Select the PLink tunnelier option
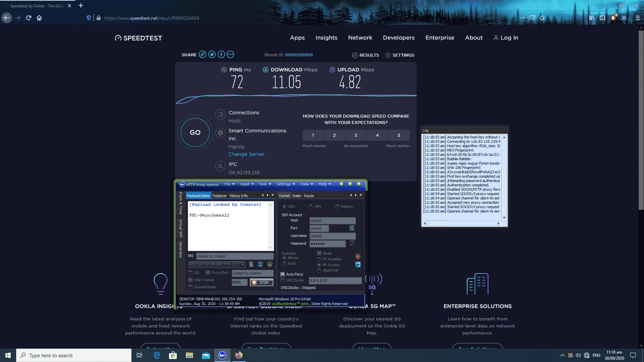The height and width of the screenshot is (362, 644). point(284,264)
